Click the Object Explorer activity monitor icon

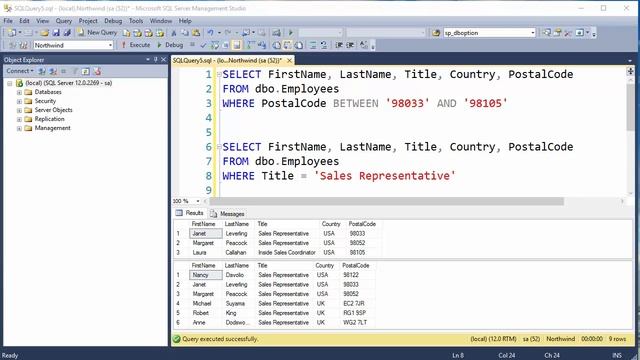[x=97, y=71]
